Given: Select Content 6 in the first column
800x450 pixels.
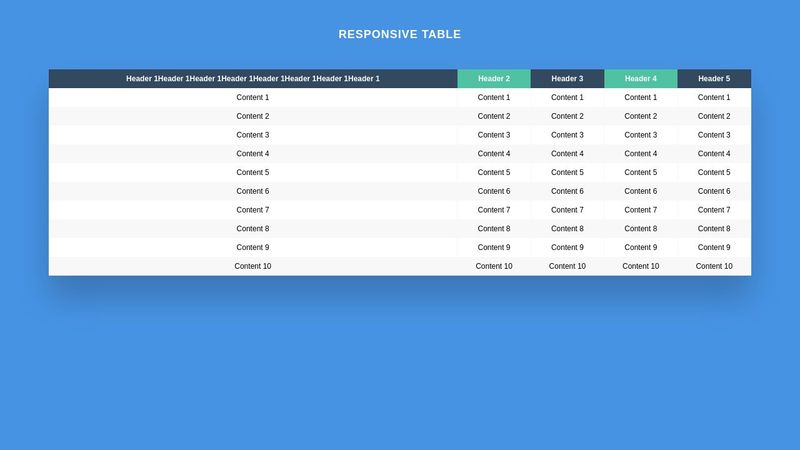Looking at the screenshot, I should (x=253, y=191).
